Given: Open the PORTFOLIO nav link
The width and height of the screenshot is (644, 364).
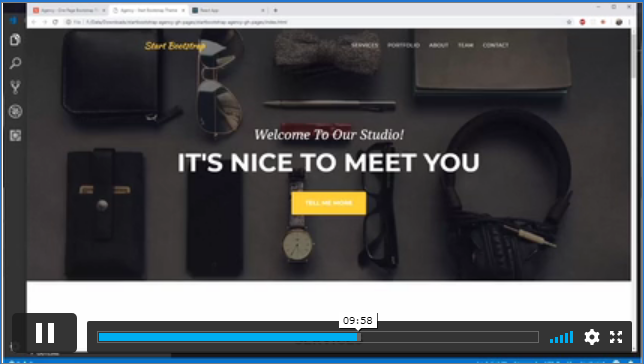Looking at the screenshot, I should pyautogui.click(x=403, y=45).
